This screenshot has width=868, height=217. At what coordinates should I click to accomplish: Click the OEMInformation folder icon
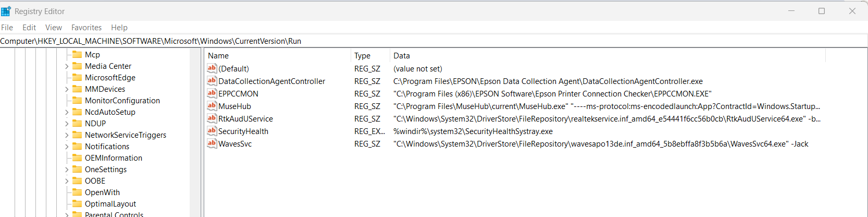77,158
